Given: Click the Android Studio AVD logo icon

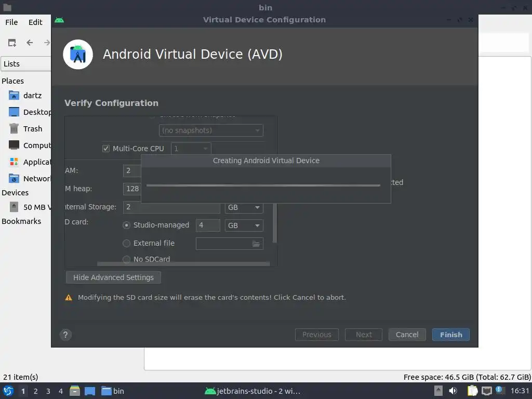Looking at the screenshot, I should (78, 54).
